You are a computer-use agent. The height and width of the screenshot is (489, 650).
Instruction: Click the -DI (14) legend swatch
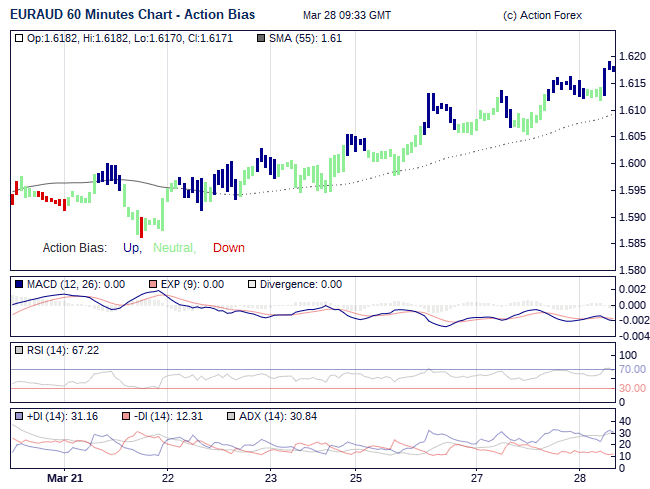(x=125, y=416)
